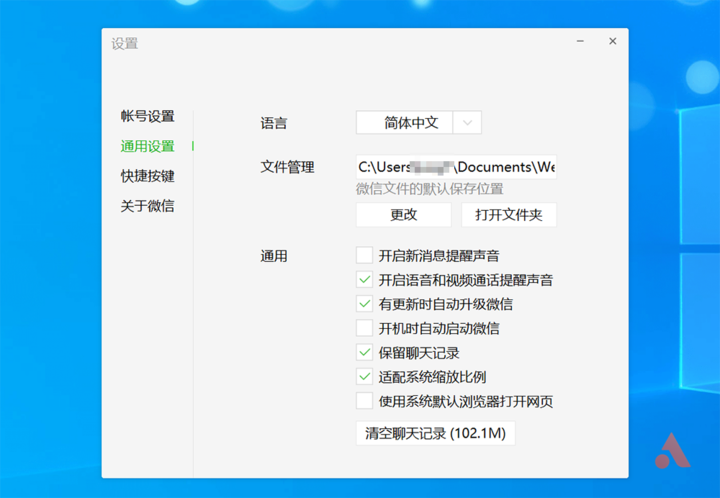Screen dimensions: 720x498
Task: Minimize the 设置 window
Action: (x=580, y=41)
